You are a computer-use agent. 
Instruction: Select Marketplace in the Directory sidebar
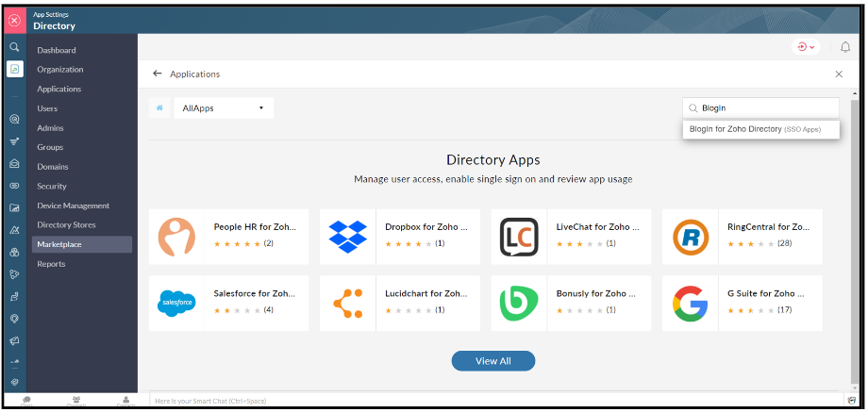(x=82, y=244)
